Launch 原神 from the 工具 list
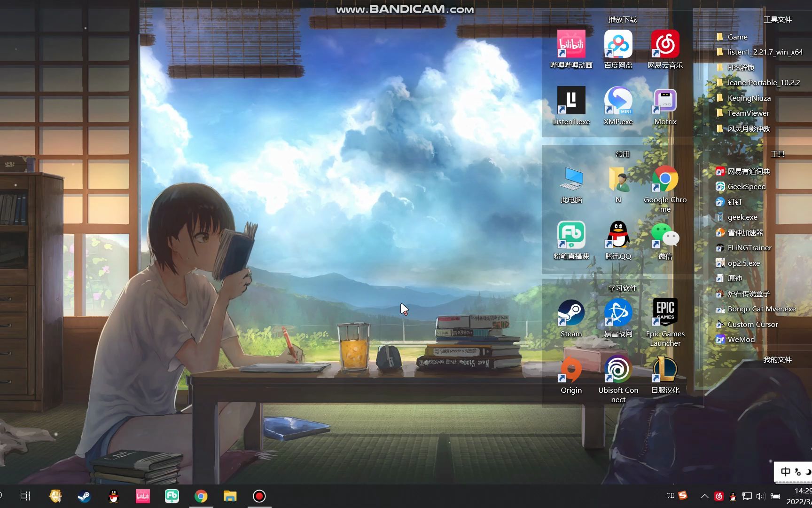This screenshot has height=508, width=812. tap(729, 278)
